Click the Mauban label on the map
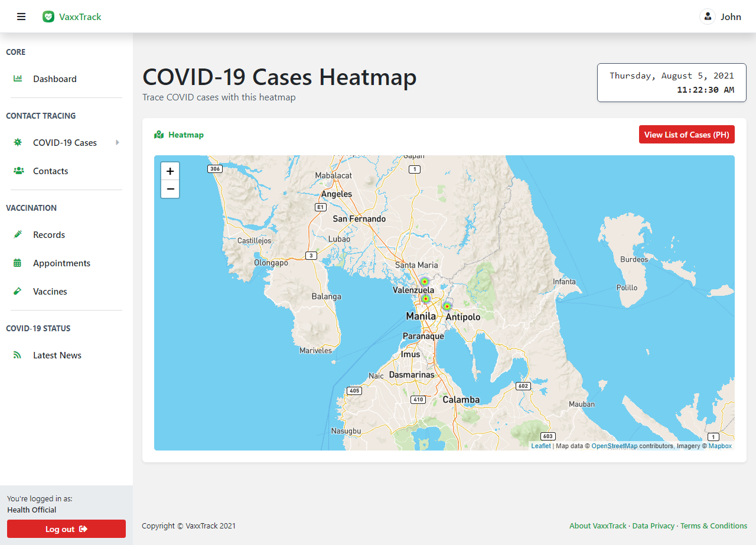 pyautogui.click(x=582, y=404)
